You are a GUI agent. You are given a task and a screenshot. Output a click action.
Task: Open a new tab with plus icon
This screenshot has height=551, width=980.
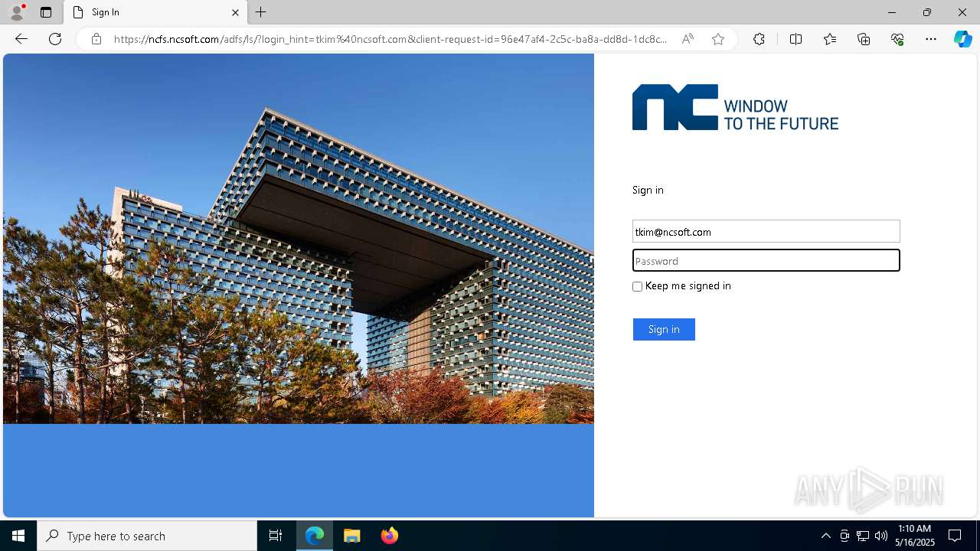tap(261, 12)
